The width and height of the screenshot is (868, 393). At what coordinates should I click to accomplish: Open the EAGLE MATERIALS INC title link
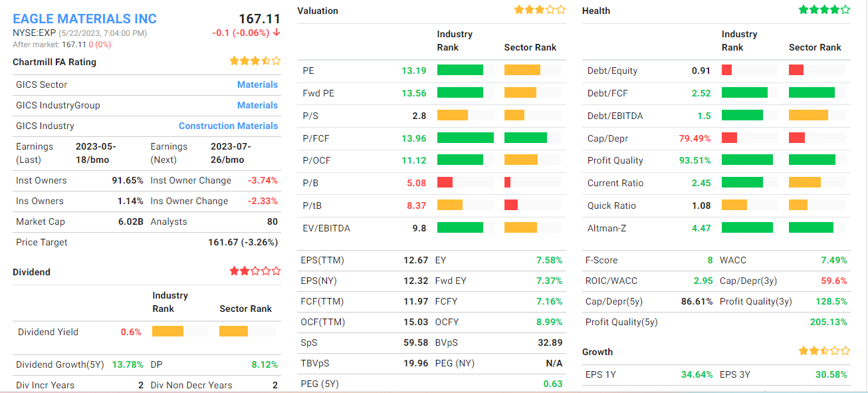(85, 19)
